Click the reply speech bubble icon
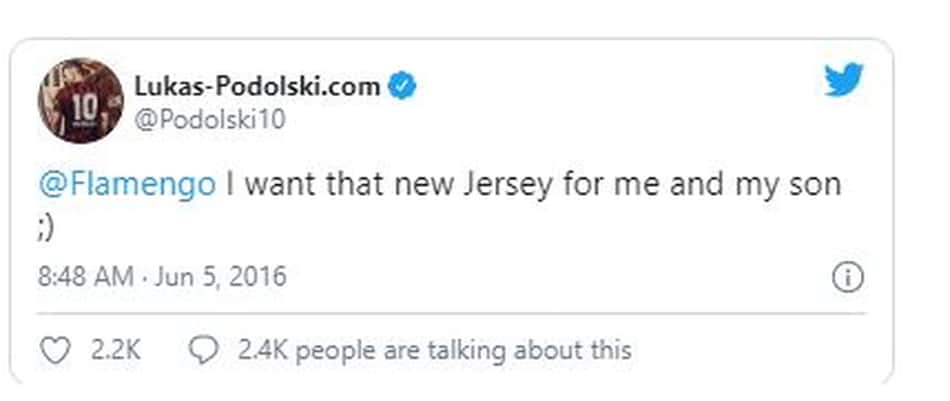Image resolution: width=950 pixels, height=401 pixels. pyautogui.click(x=204, y=350)
